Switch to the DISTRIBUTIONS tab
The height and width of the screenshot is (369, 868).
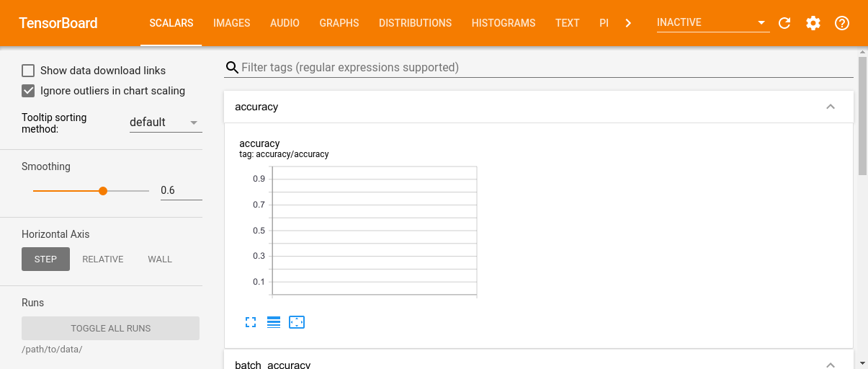(x=415, y=23)
